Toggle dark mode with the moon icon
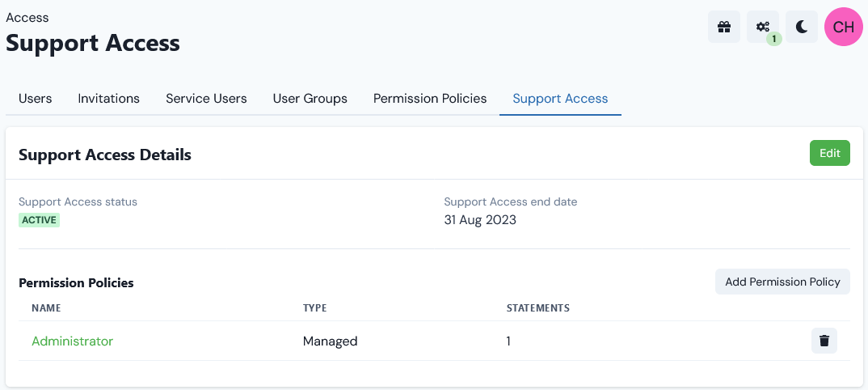The width and height of the screenshot is (868, 390). tap(802, 27)
